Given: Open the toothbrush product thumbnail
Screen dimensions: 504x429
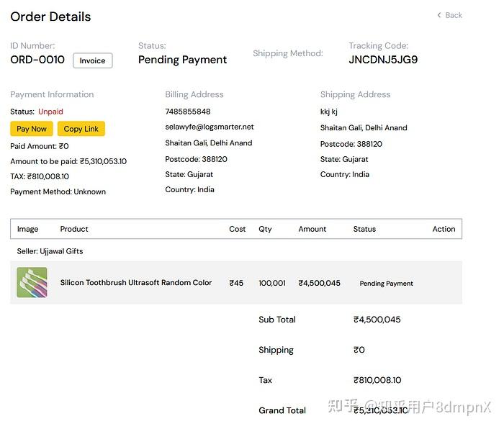Looking at the screenshot, I should [x=32, y=282].
